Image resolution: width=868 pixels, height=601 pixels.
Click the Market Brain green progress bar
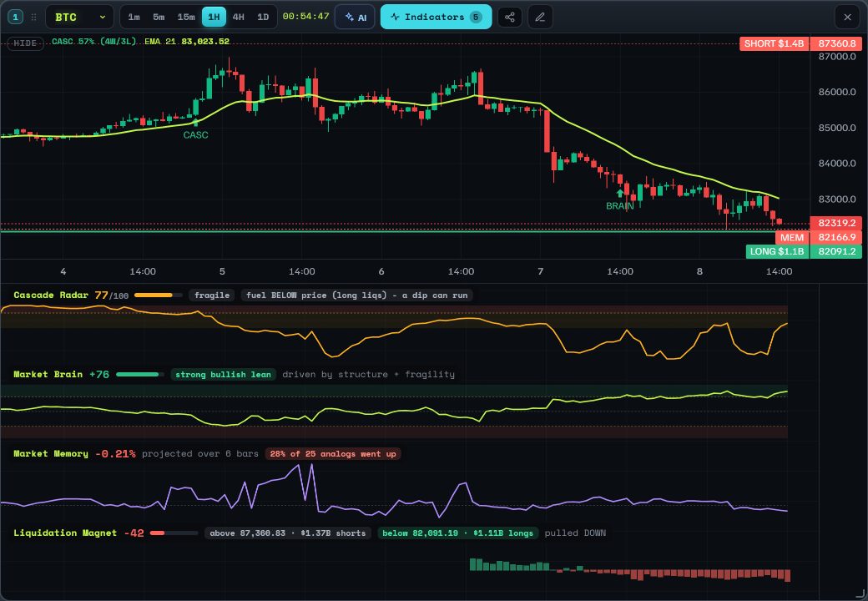[x=140, y=375]
